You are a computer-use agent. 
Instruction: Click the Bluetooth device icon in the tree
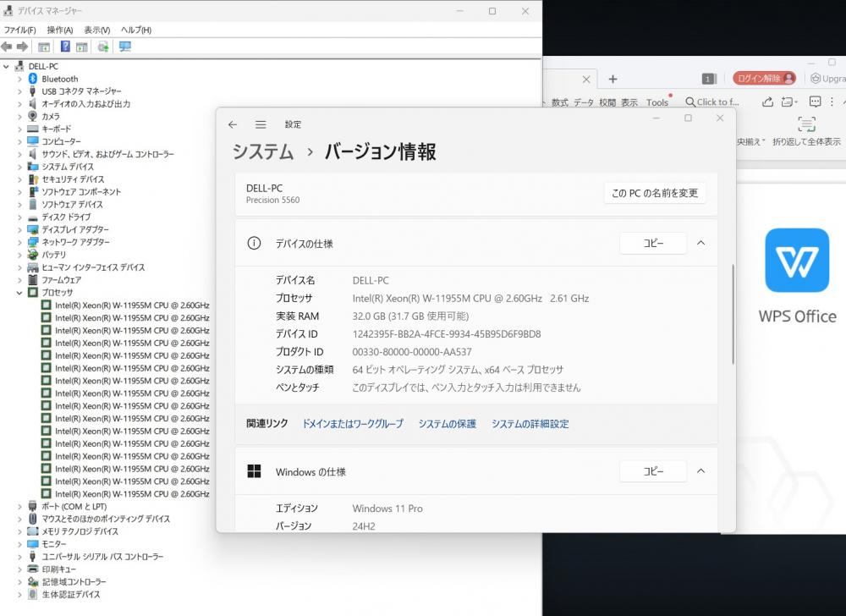[x=33, y=79]
